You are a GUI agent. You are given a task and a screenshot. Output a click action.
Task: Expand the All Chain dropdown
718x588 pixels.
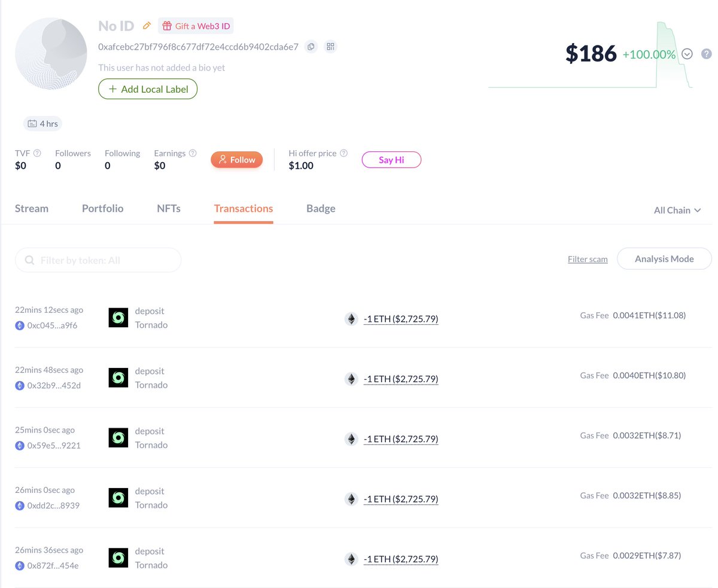(677, 210)
